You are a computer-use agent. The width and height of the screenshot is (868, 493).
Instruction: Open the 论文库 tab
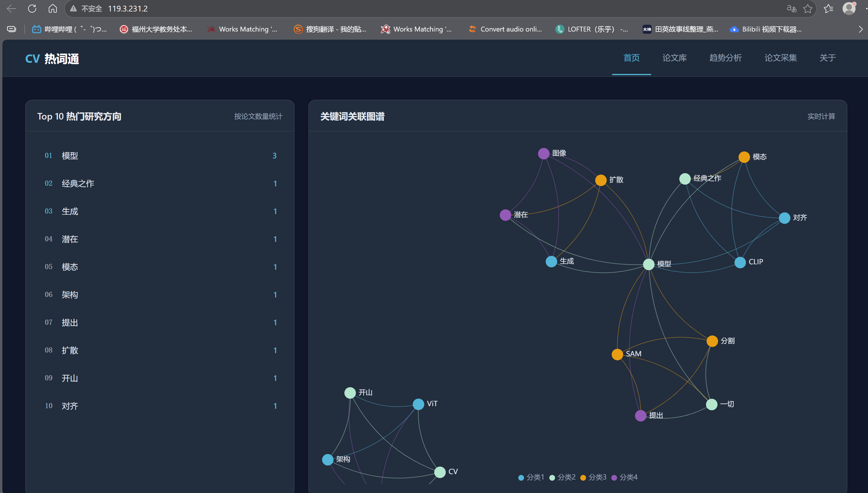coord(675,58)
